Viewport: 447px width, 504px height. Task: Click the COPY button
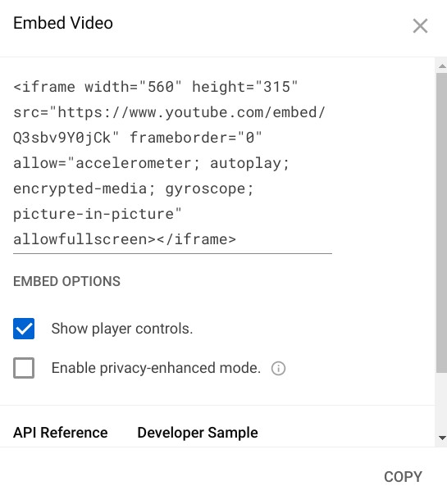click(403, 477)
